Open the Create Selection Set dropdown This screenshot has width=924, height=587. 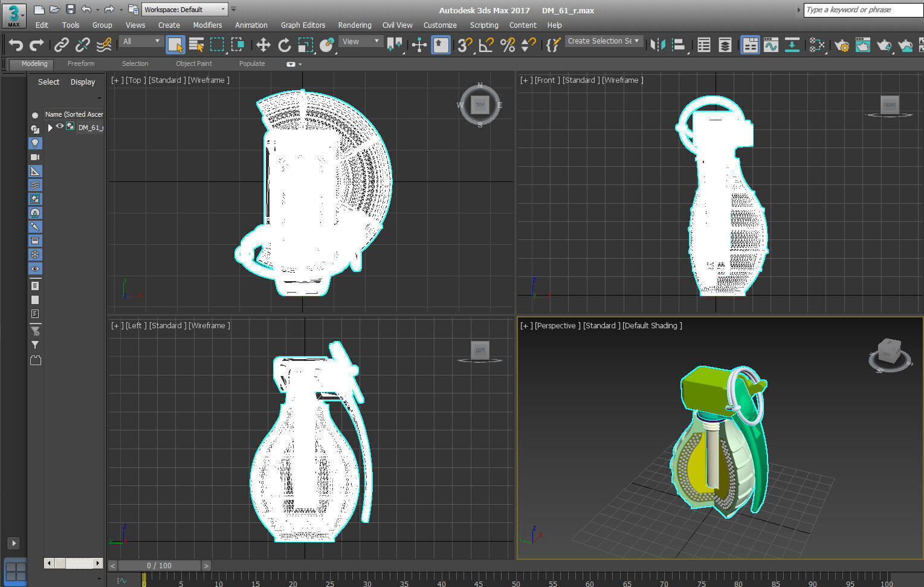[x=603, y=41]
